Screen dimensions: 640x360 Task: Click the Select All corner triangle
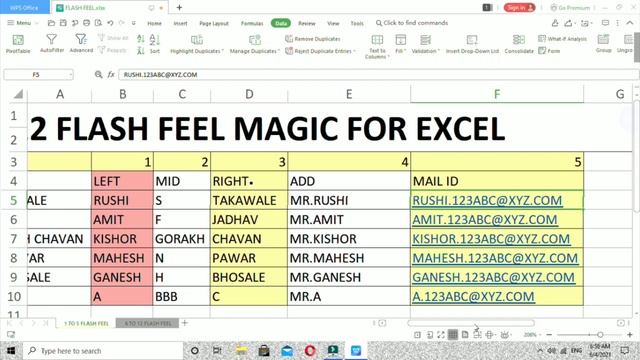point(18,94)
